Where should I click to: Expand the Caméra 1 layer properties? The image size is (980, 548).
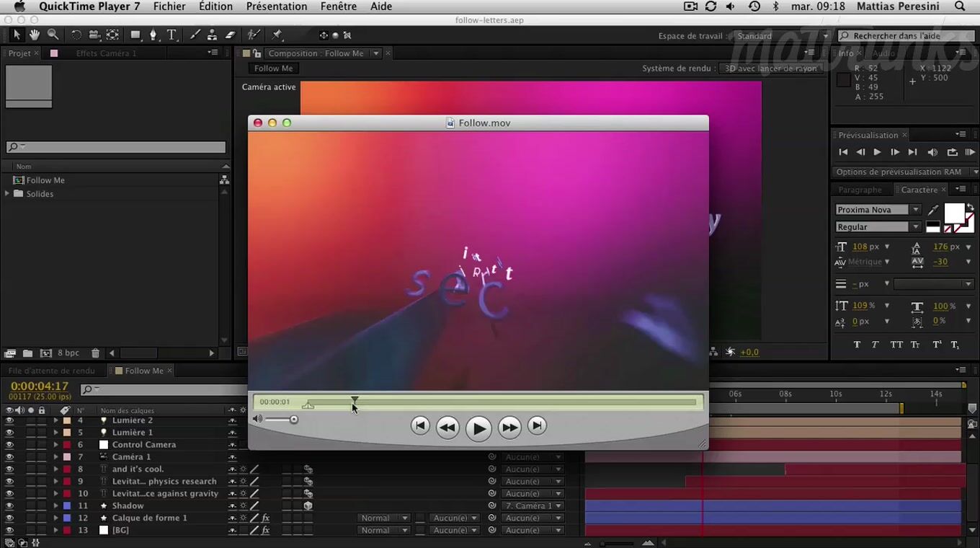coord(55,457)
